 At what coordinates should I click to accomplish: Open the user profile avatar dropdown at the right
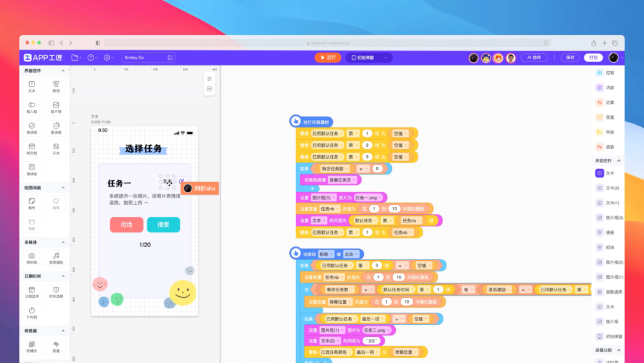click(x=615, y=57)
